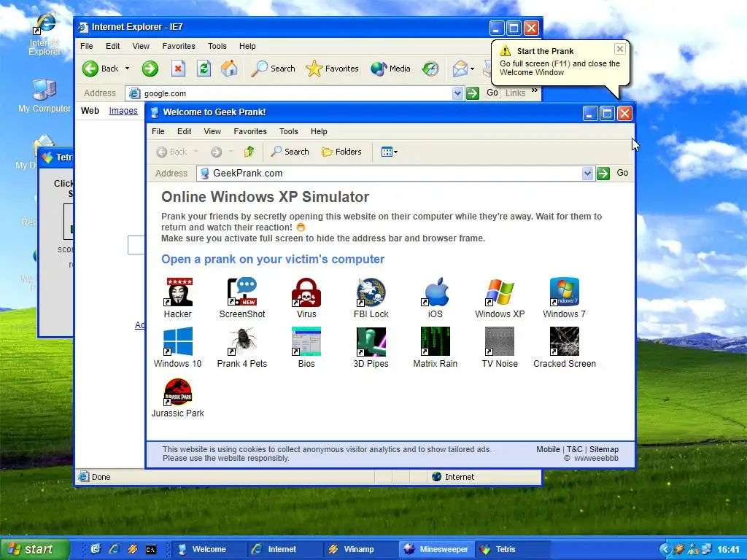Open the Windows 7 prank icon
The image size is (747, 560).
pos(564,297)
